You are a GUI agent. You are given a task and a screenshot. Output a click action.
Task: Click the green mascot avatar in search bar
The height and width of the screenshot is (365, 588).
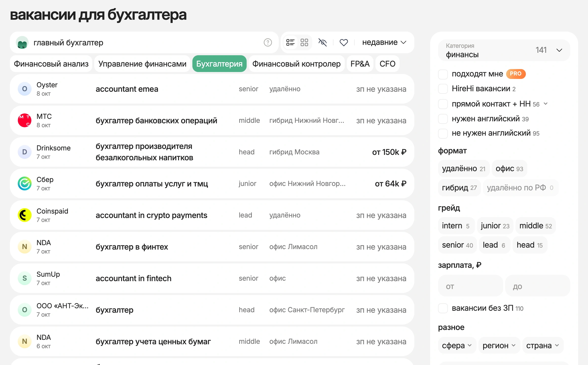point(22,43)
